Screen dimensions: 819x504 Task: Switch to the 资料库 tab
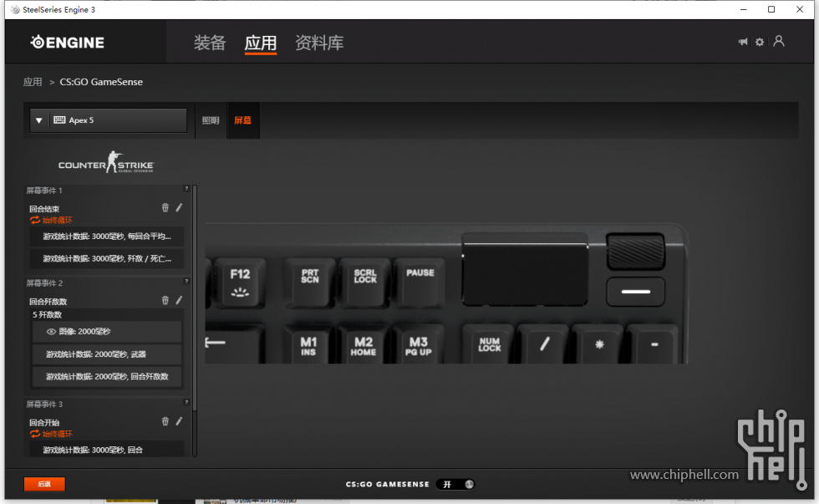coord(319,43)
